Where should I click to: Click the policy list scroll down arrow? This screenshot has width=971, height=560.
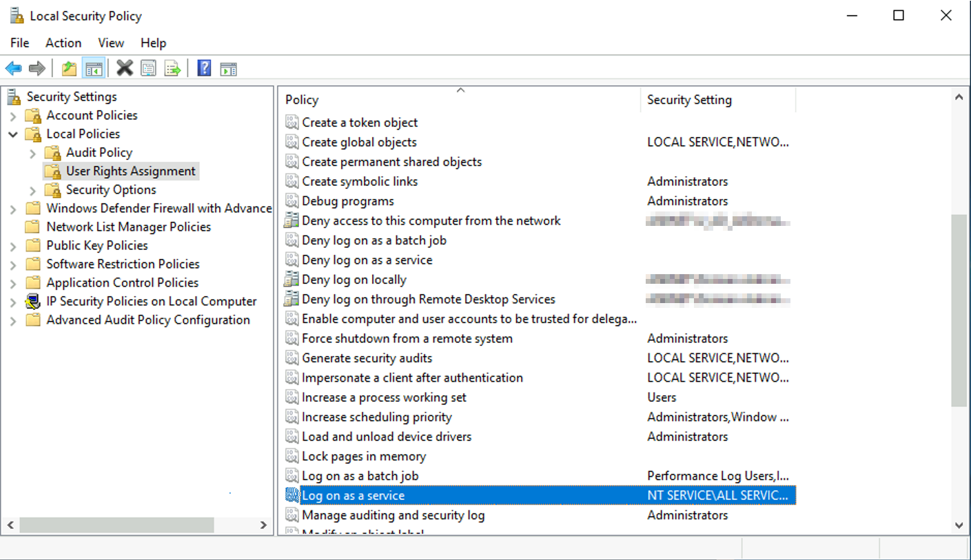tap(959, 526)
